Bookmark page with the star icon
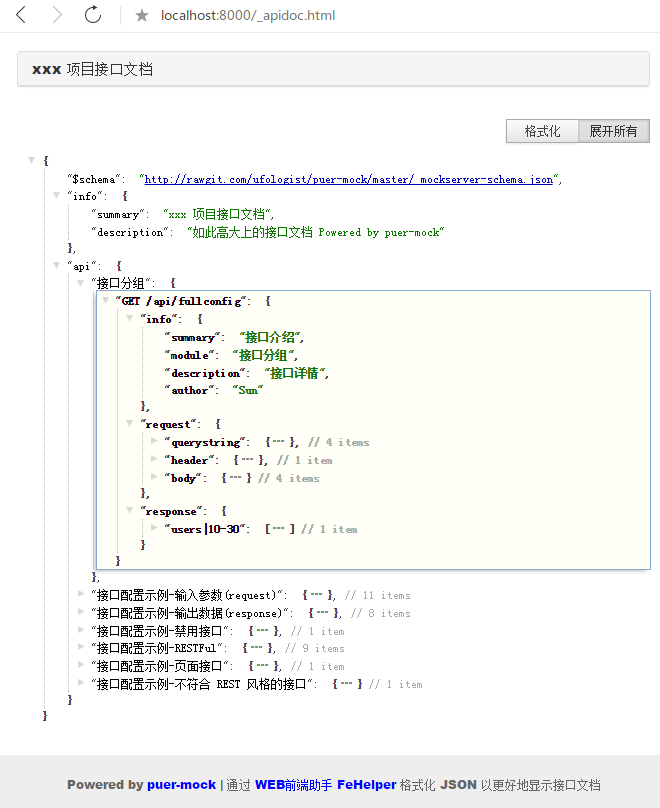Image resolution: width=660 pixels, height=808 pixels. click(x=142, y=15)
